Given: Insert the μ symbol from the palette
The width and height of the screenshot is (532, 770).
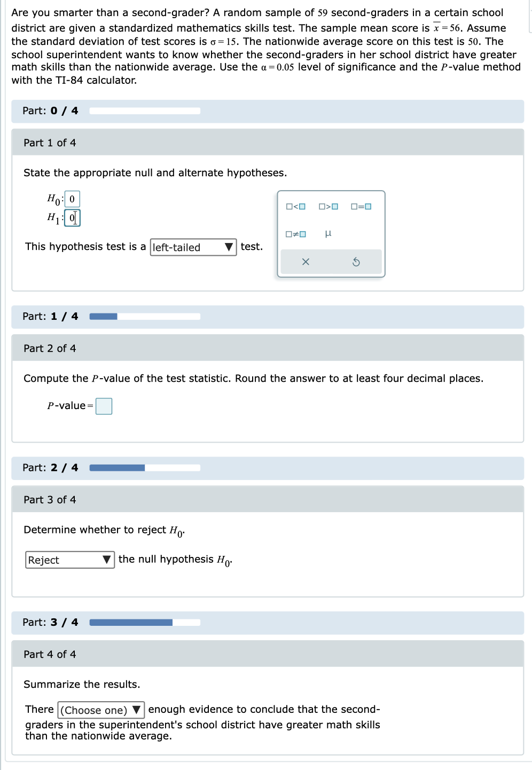Looking at the screenshot, I should 328,233.
